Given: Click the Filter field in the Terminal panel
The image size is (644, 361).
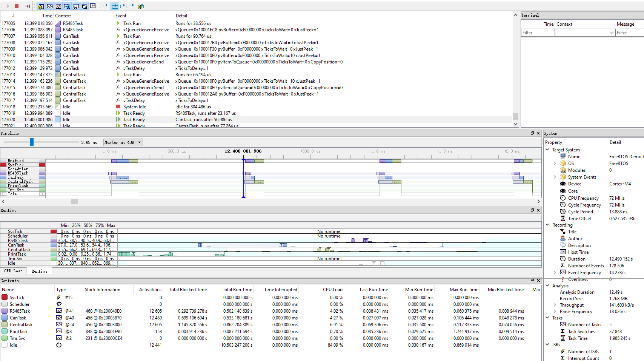Looking at the screenshot, I should (538, 32).
